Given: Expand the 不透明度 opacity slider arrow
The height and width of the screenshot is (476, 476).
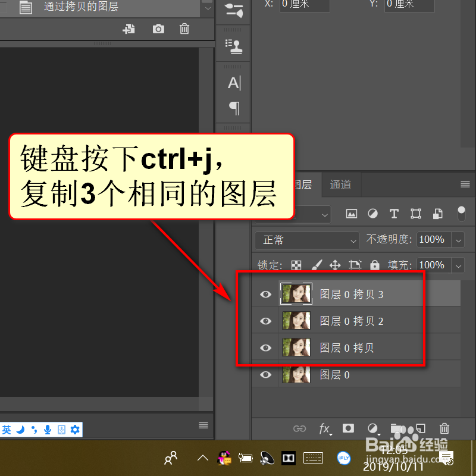Looking at the screenshot, I should (x=458, y=240).
